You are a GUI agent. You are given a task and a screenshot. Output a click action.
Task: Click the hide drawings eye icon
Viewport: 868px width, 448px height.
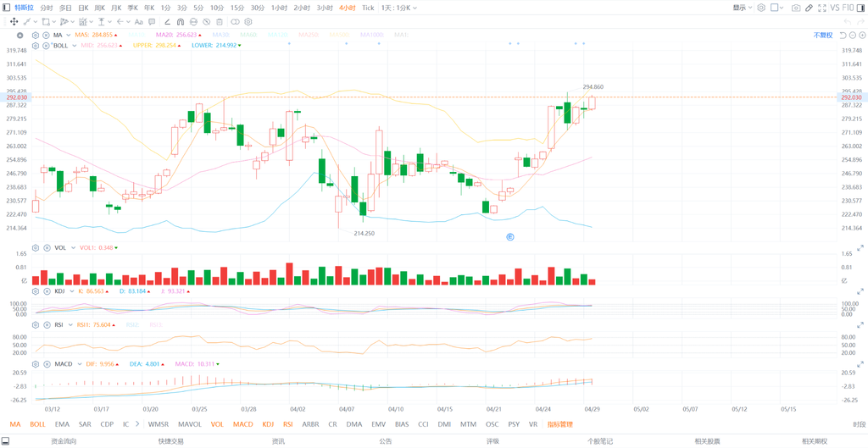tap(207, 22)
